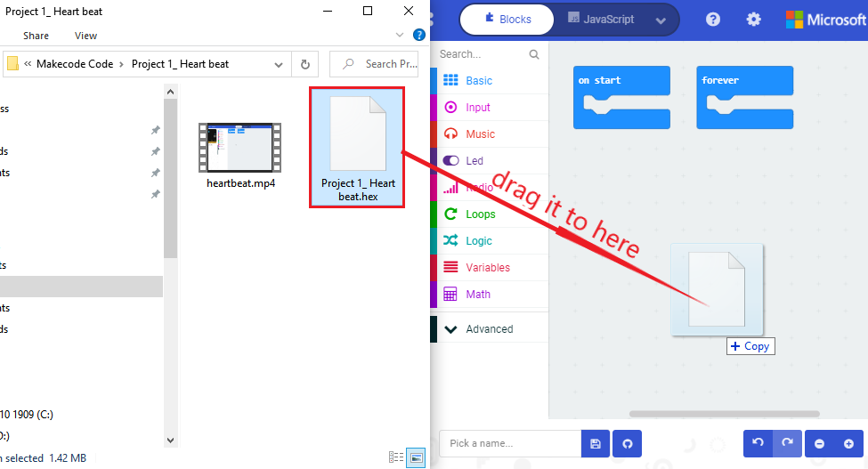
Task: Open the View tab in File Explorer
Action: tap(85, 36)
